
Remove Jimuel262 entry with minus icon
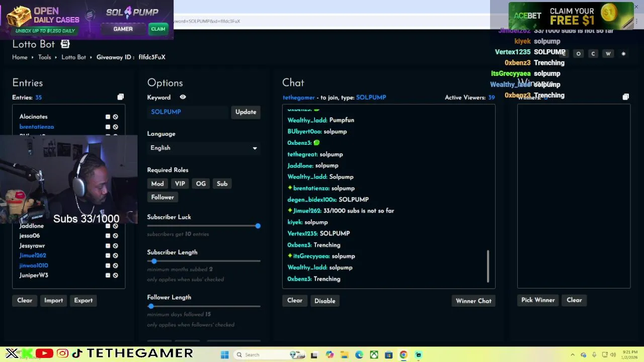[108, 255]
